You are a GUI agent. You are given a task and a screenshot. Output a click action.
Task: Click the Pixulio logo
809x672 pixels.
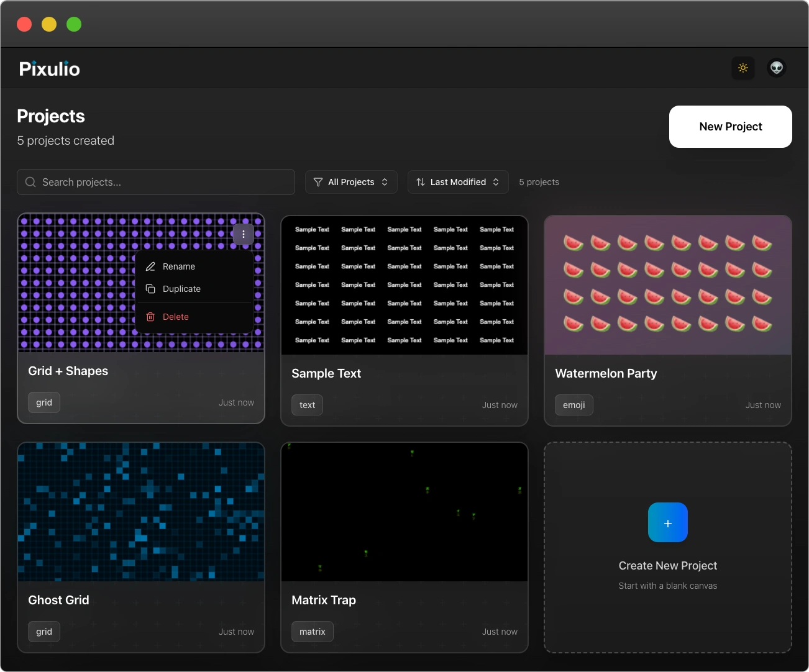click(x=50, y=69)
